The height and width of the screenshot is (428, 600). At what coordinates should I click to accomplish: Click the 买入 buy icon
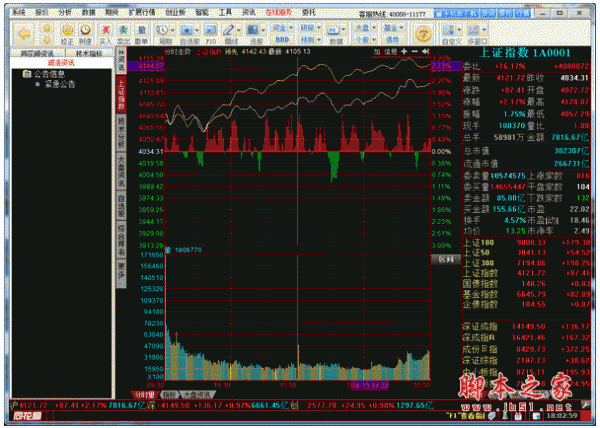click(x=105, y=30)
